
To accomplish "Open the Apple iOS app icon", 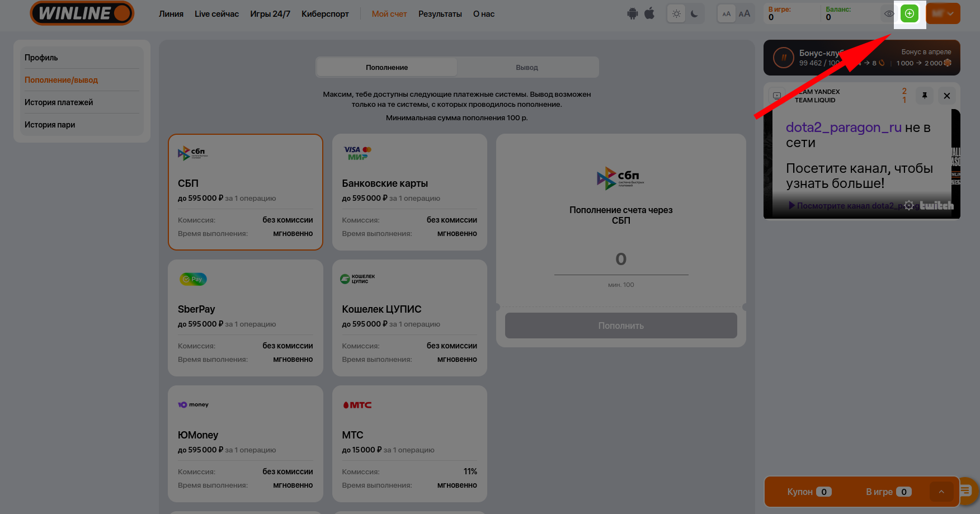I will pos(649,13).
